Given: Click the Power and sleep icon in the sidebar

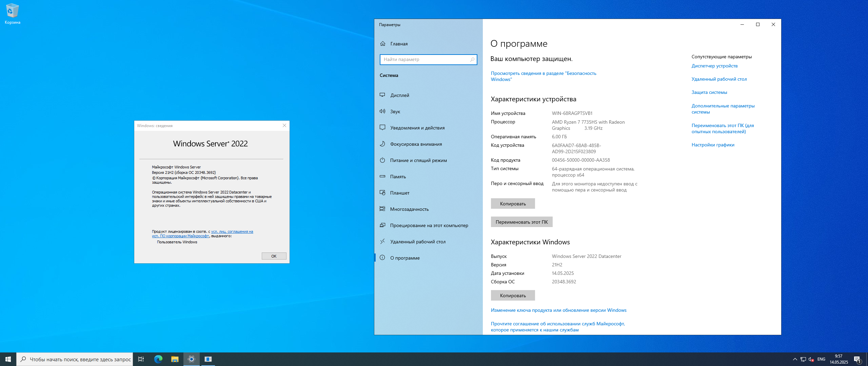Looking at the screenshot, I should [x=382, y=160].
